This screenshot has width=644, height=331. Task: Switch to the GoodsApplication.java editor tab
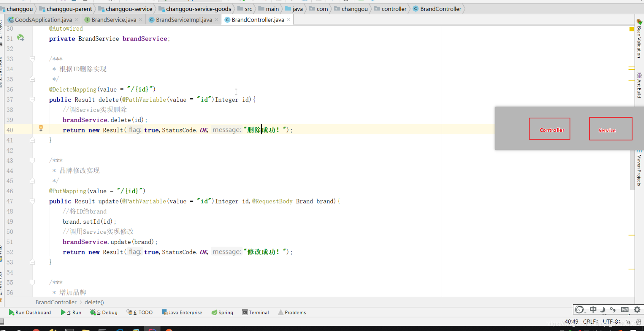[x=43, y=20]
